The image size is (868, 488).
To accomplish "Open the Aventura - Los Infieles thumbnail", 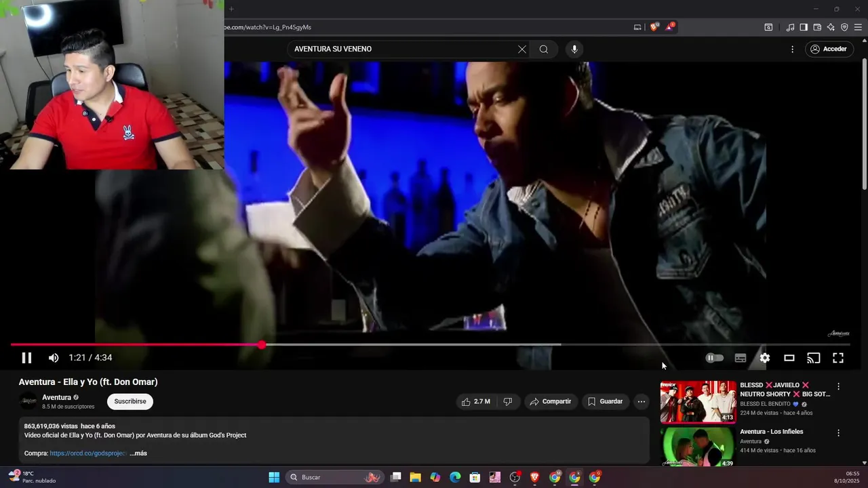I will 698,447.
